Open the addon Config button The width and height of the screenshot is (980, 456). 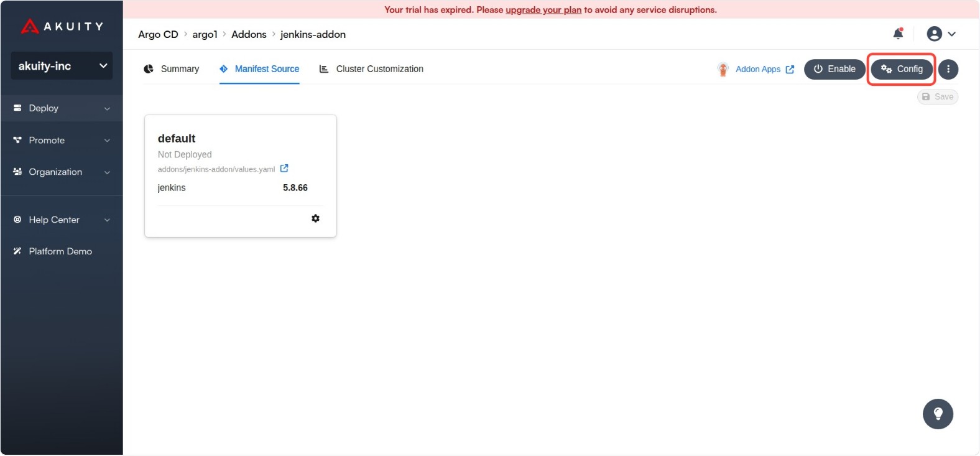[902, 69]
